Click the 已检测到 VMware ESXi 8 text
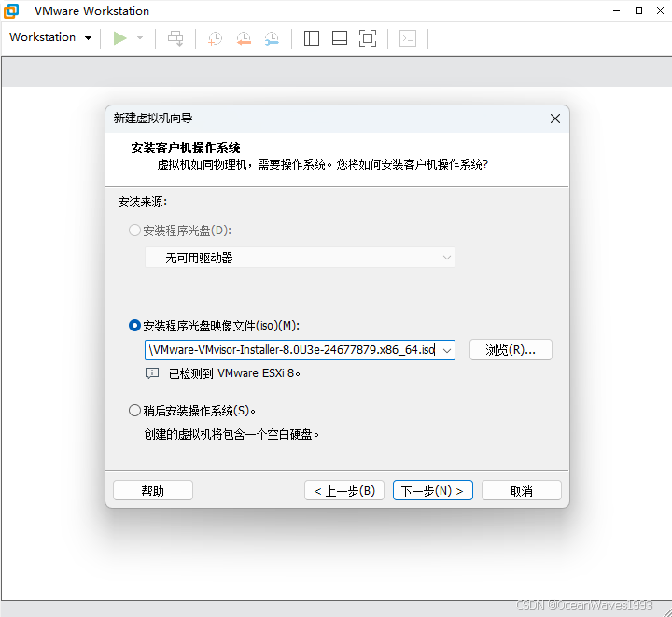Image resolution: width=672 pixels, height=617 pixels. click(x=234, y=373)
